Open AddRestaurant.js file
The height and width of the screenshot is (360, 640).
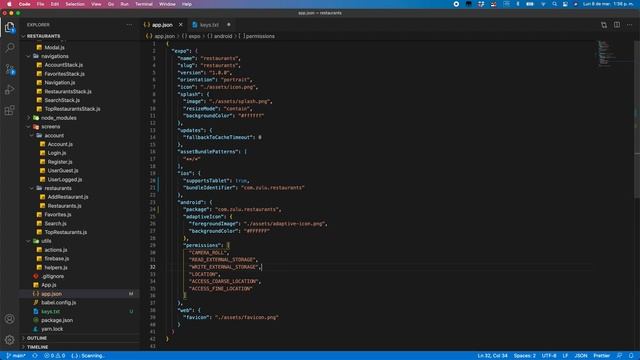68,197
